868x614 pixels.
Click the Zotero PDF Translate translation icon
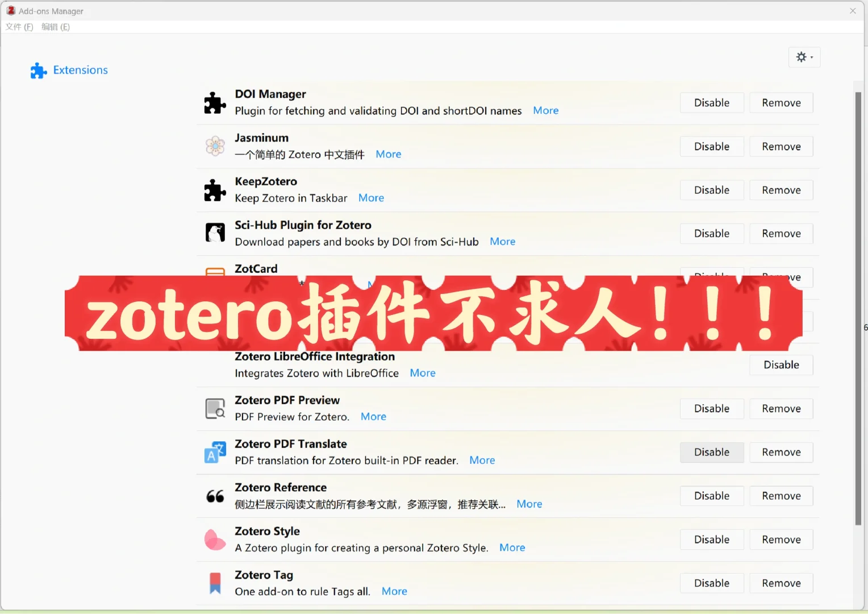click(215, 452)
